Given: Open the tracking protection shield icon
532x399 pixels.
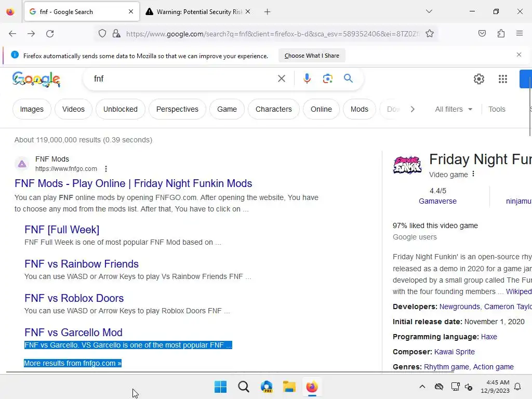Looking at the screenshot, I should pos(102,34).
